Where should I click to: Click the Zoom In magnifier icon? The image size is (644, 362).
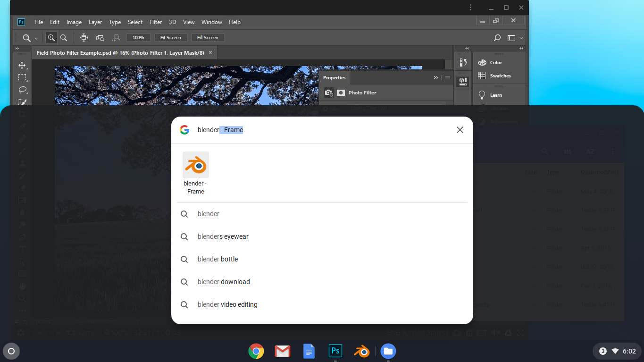(x=51, y=38)
